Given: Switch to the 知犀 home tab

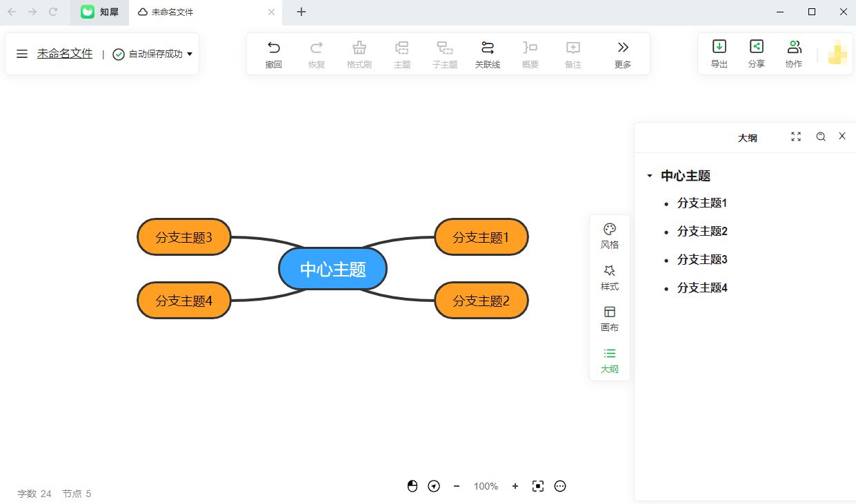Looking at the screenshot, I should click(x=99, y=12).
